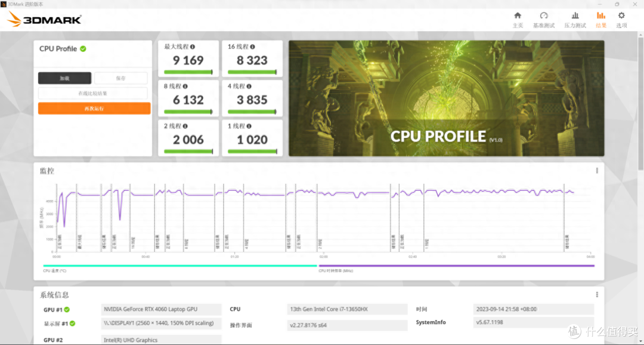Click green check next to GPU #1
This screenshot has width=644, height=345.
point(67,310)
